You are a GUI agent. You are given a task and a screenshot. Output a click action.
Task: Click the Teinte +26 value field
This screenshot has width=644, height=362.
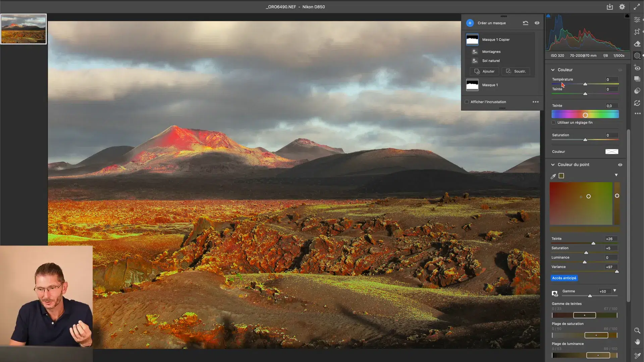click(x=611, y=239)
